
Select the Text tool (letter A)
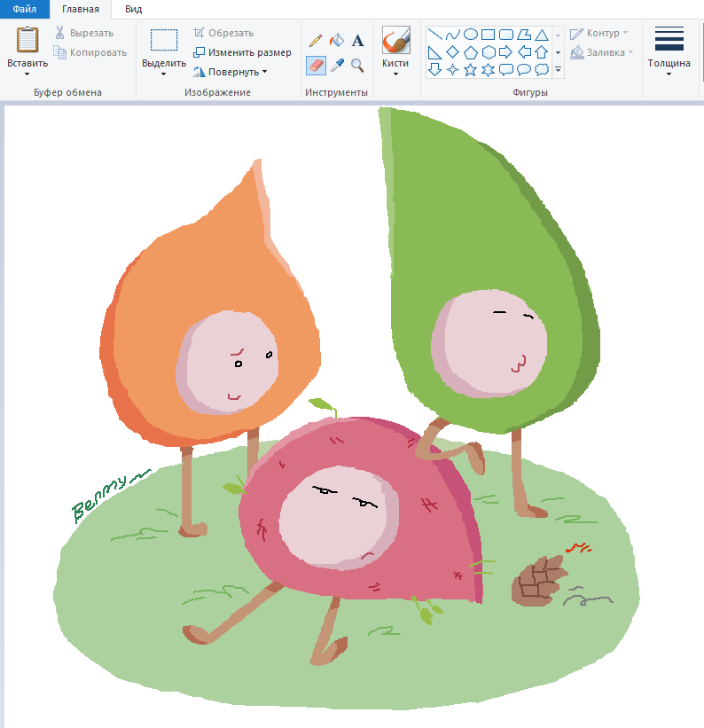point(357,41)
